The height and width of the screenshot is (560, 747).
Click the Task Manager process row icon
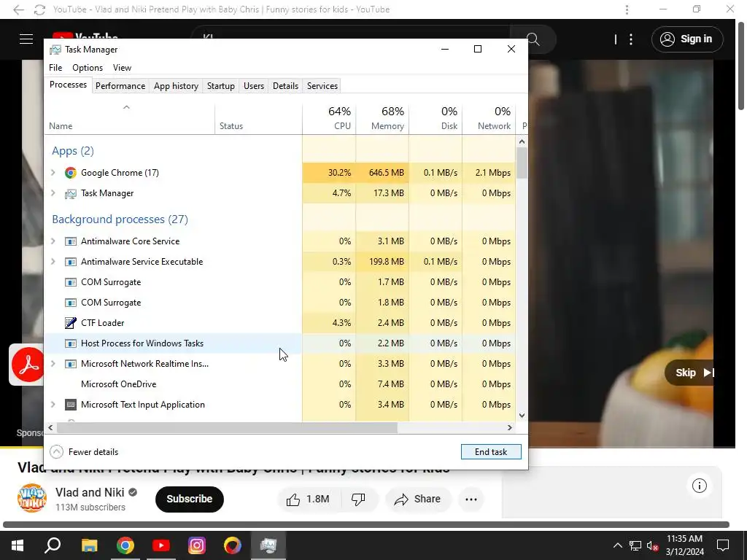71,193
